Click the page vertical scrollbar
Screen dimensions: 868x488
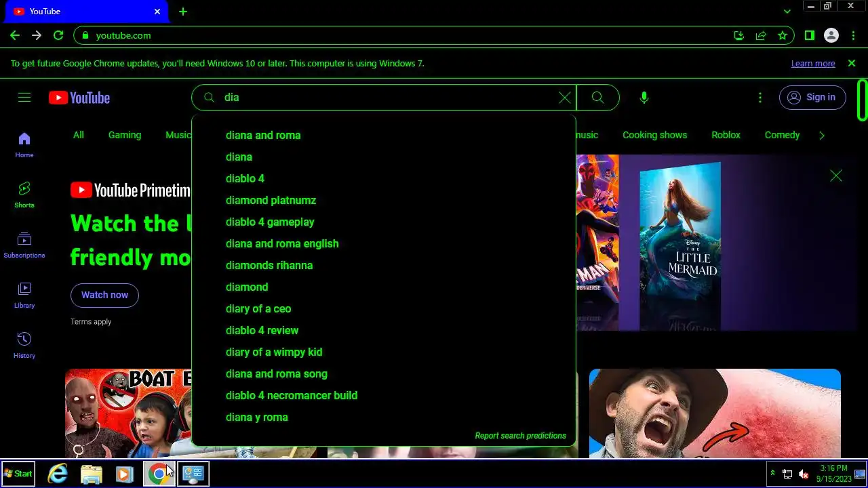863,100
